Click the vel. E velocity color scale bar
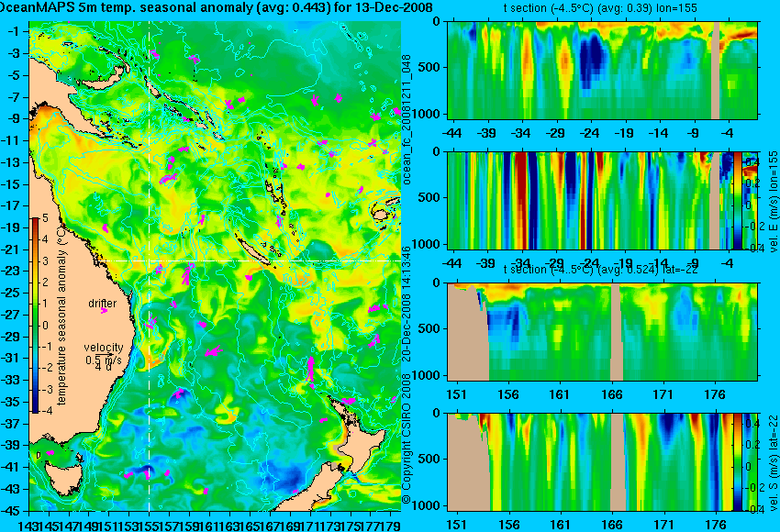This screenshot has width=780, height=532. (738, 200)
